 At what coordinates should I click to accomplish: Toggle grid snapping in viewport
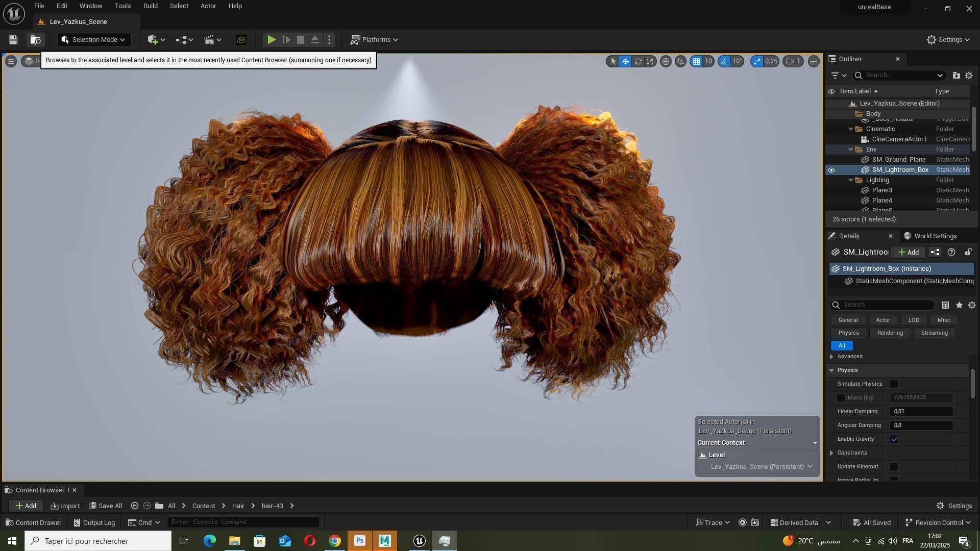coord(696,61)
